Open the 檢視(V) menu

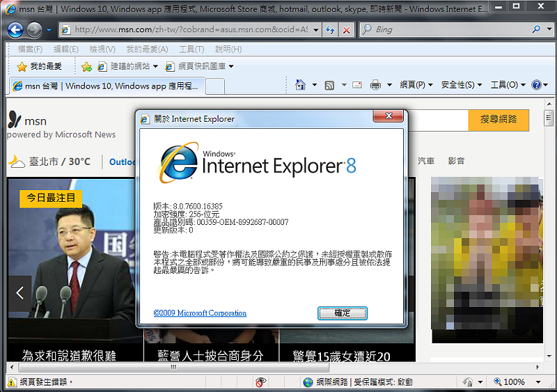[102, 49]
